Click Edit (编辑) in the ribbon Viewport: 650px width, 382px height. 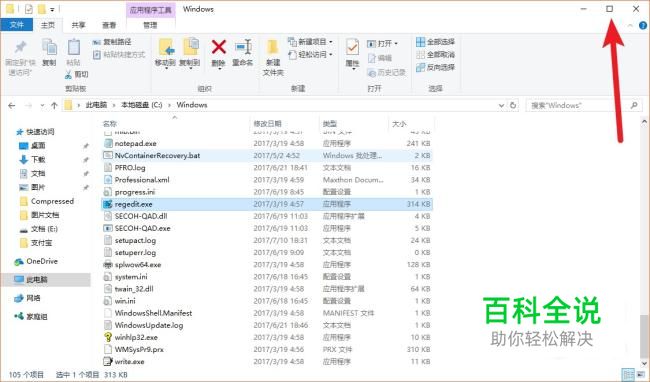(x=380, y=58)
